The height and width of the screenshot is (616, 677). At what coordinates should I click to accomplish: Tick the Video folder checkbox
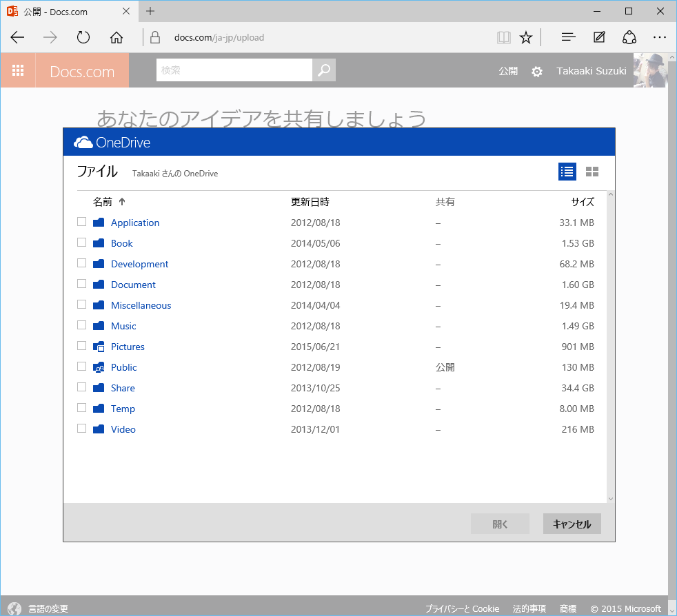[x=81, y=428]
